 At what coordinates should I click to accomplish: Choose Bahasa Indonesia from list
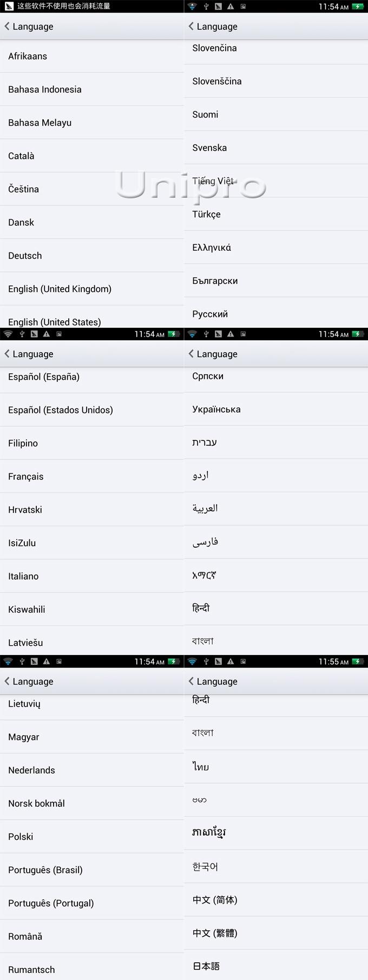point(92,89)
